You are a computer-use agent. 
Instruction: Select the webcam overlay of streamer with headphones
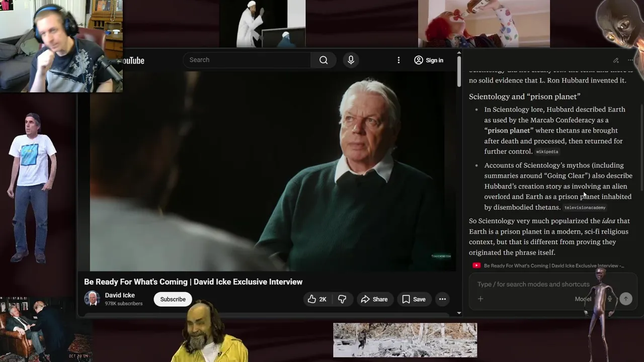click(x=61, y=46)
